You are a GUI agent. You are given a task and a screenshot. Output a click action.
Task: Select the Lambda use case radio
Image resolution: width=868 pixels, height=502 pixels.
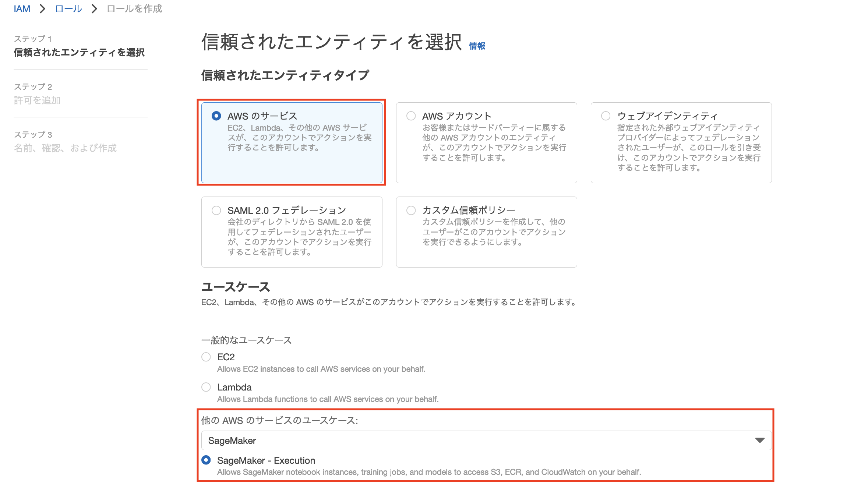coord(206,387)
